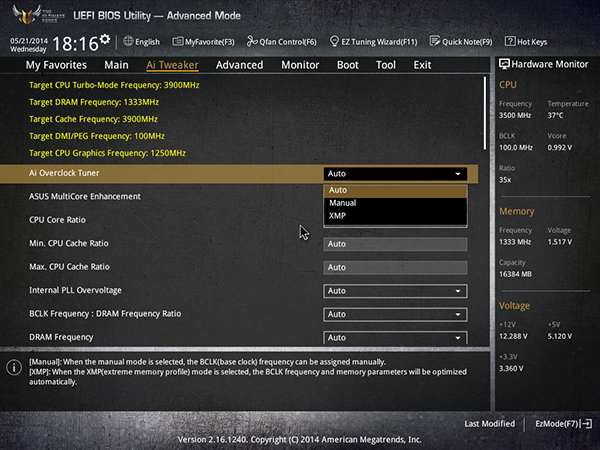Viewport: 600px width, 450px height.
Task: Click the +3.3V 3.360 V reading
Action: tap(511, 368)
